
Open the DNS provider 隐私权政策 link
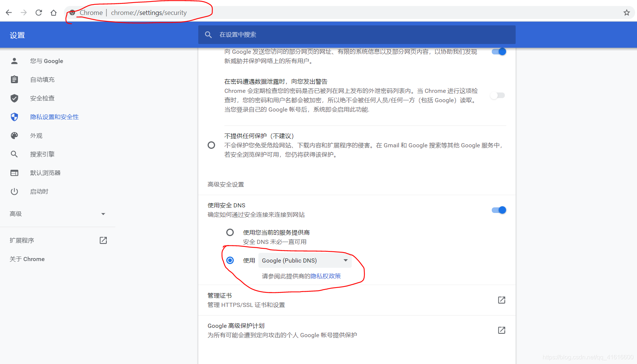coord(326,276)
